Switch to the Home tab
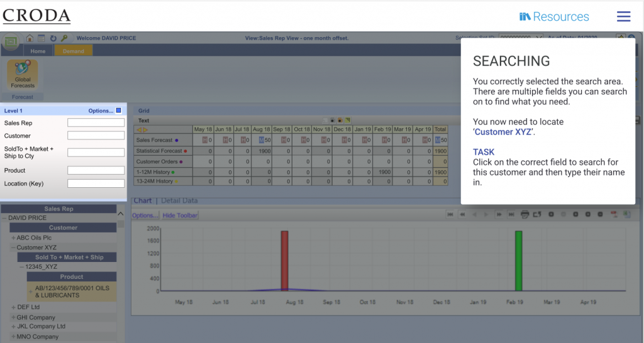The image size is (644, 343). click(x=37, y=51)
